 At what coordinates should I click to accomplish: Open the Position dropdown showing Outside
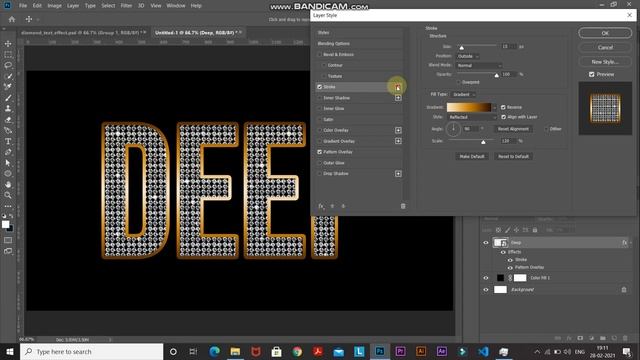468,56
